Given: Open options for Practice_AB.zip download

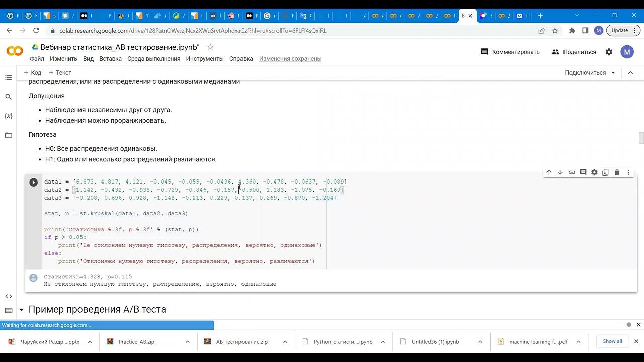Looking at the screenshot, I should (187, 342).
